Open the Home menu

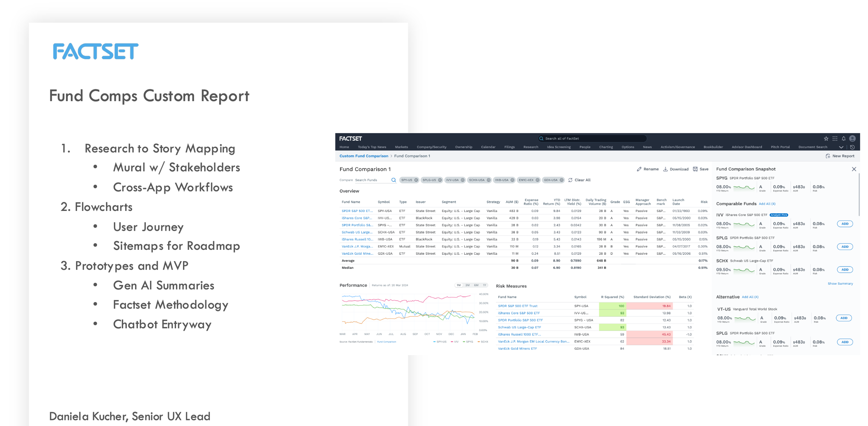click(x=344, y=147)
